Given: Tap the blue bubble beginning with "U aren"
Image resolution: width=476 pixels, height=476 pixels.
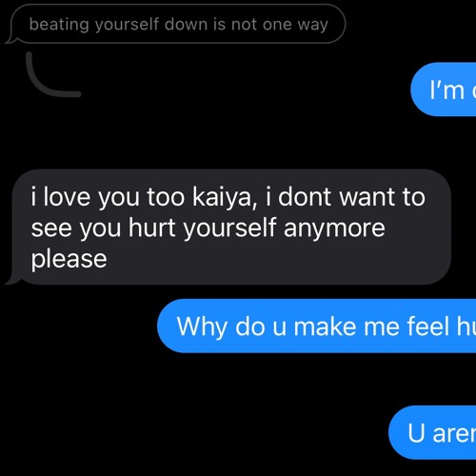Looking at the screenshot, I should click(432, 432).
